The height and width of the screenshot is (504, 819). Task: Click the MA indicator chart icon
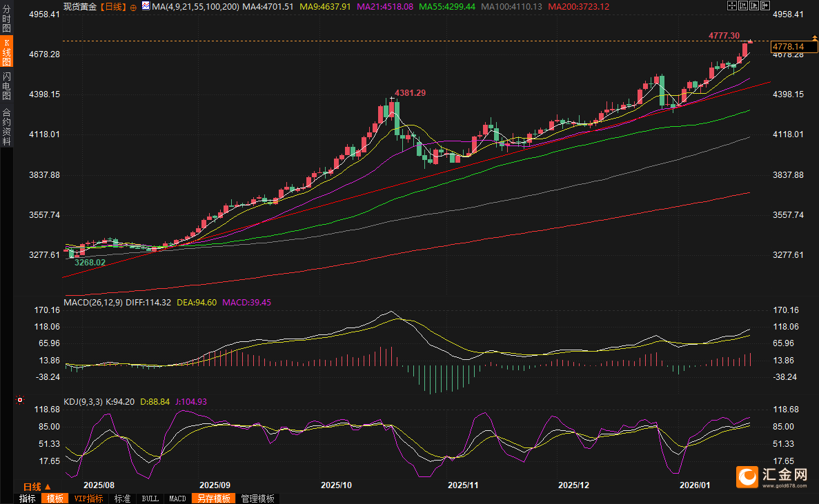[x=146, y=6]
